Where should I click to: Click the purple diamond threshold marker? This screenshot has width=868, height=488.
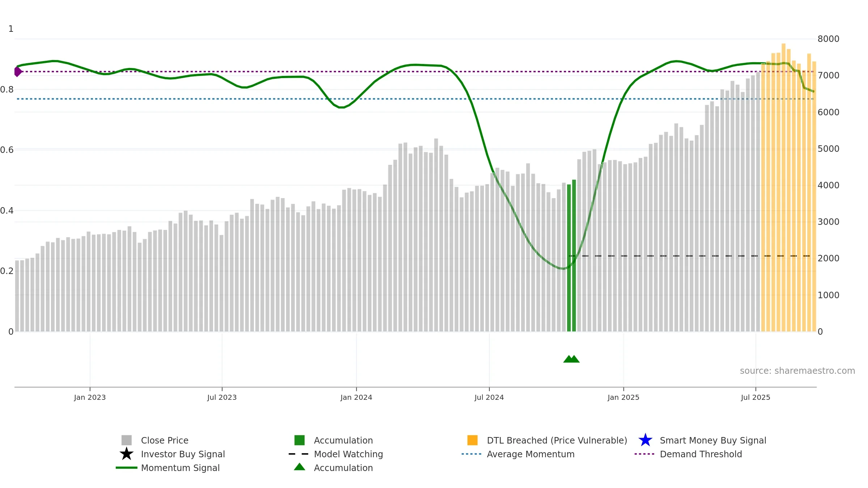pyautogui.click(x=18, y=72)
